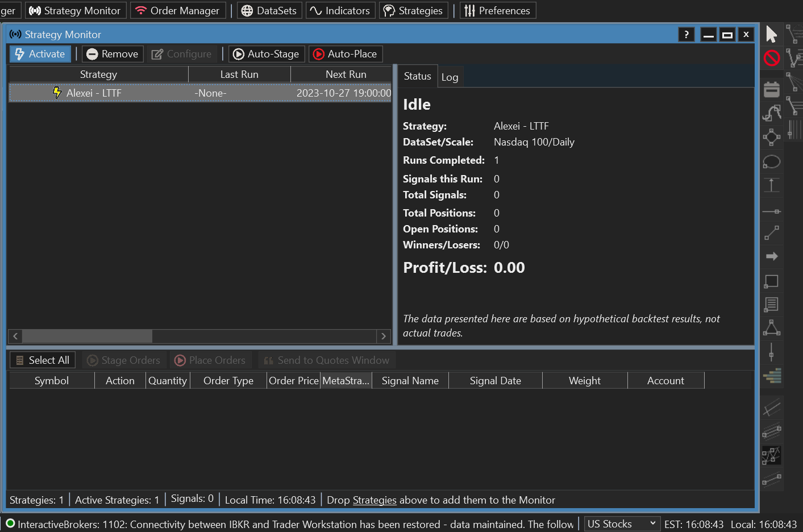Activate the selected strategy
Image resolution: width=803 pixels, height=532 pixels.
coord(40,54)
